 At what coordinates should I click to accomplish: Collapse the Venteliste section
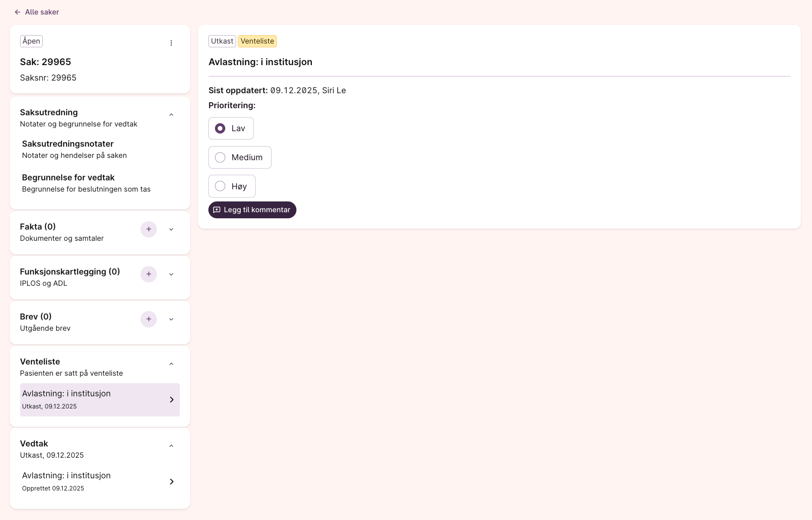(171, 364)
